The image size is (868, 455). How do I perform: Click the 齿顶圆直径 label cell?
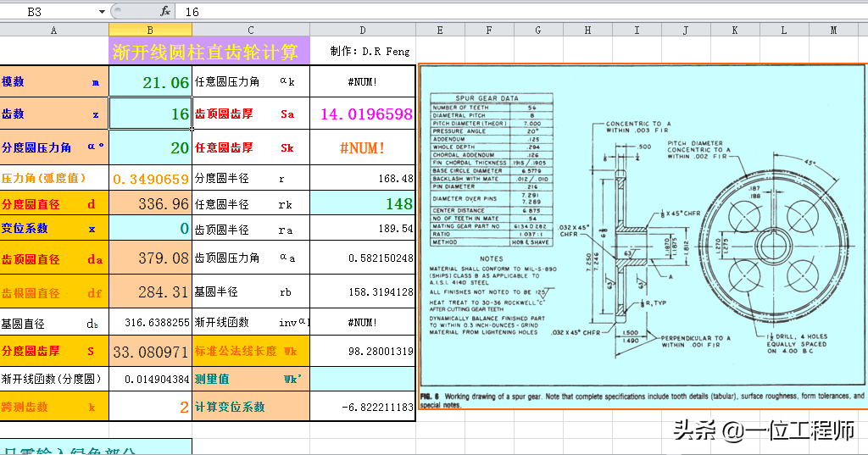pos(54,258)
